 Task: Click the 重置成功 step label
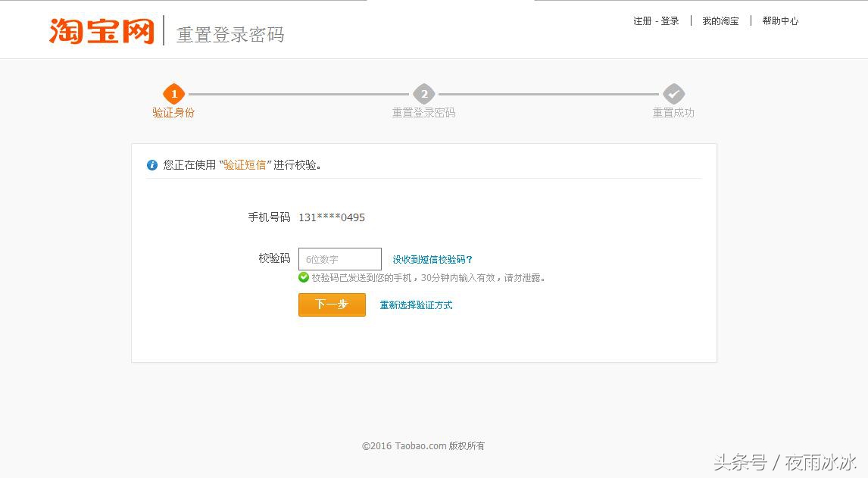(673, 114)
